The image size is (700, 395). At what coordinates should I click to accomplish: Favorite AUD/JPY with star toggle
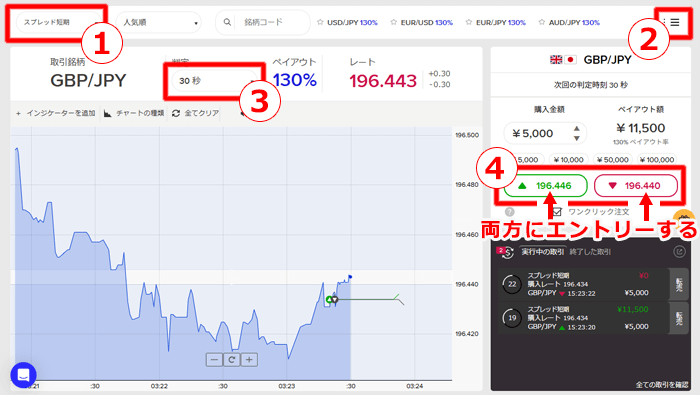[542, 22]
